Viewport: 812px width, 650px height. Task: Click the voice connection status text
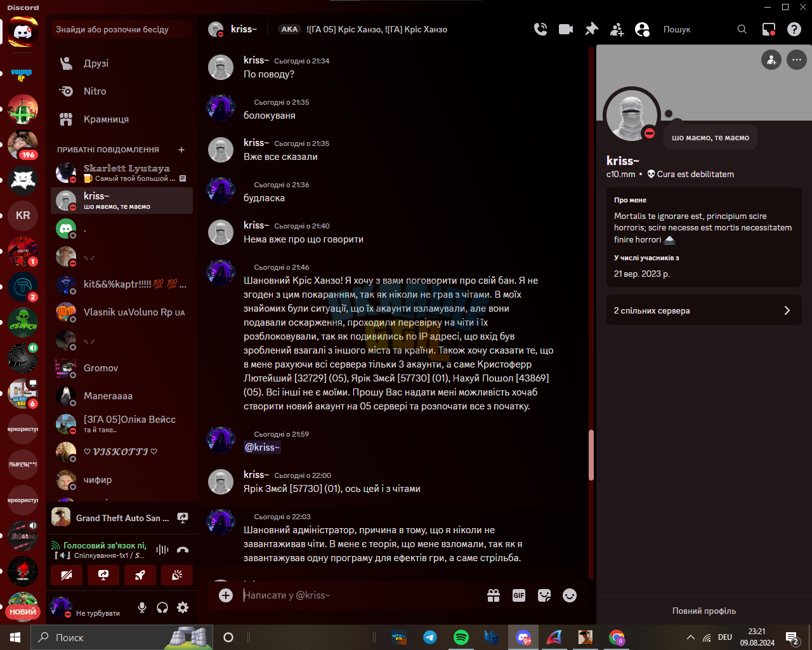click(x=104, y=545)
